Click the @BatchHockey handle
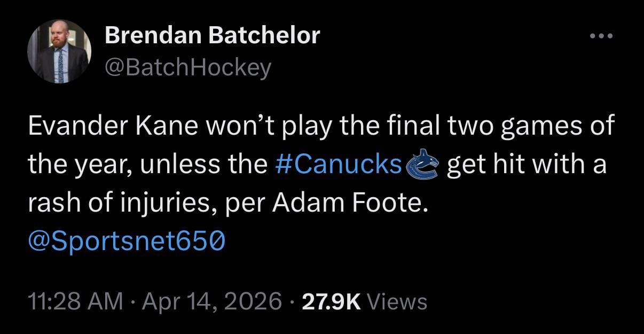The image size is (644, 334). click(188, 68)
